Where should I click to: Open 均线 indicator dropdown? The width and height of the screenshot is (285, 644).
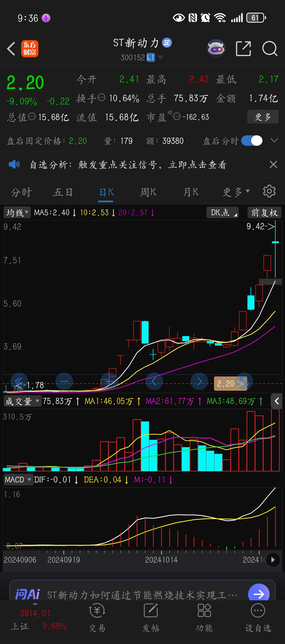[17, 212]
